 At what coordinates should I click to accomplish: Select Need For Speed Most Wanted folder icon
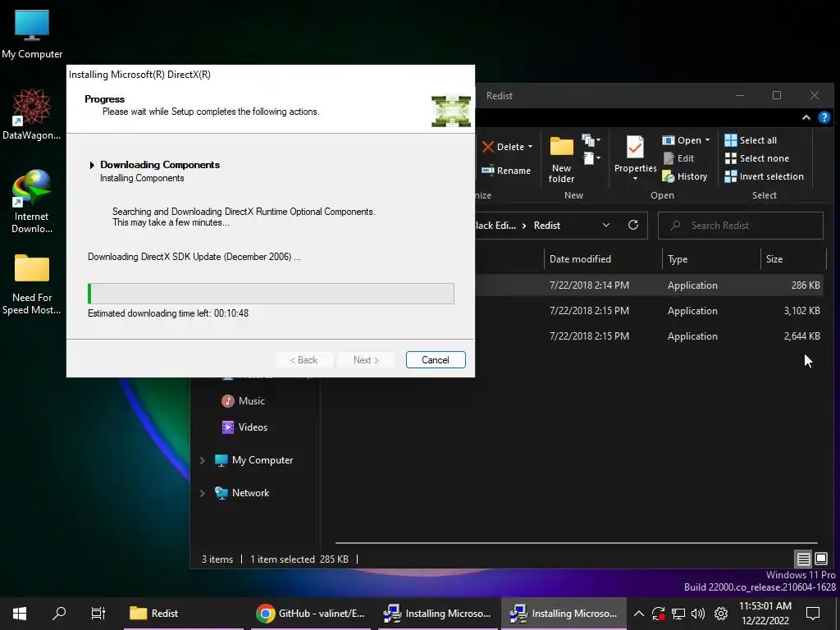pyautogui.click(x=32, y=284)
